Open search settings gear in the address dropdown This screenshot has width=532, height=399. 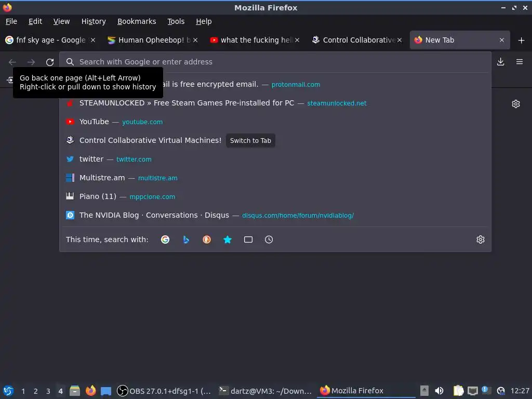pos(481,240)
